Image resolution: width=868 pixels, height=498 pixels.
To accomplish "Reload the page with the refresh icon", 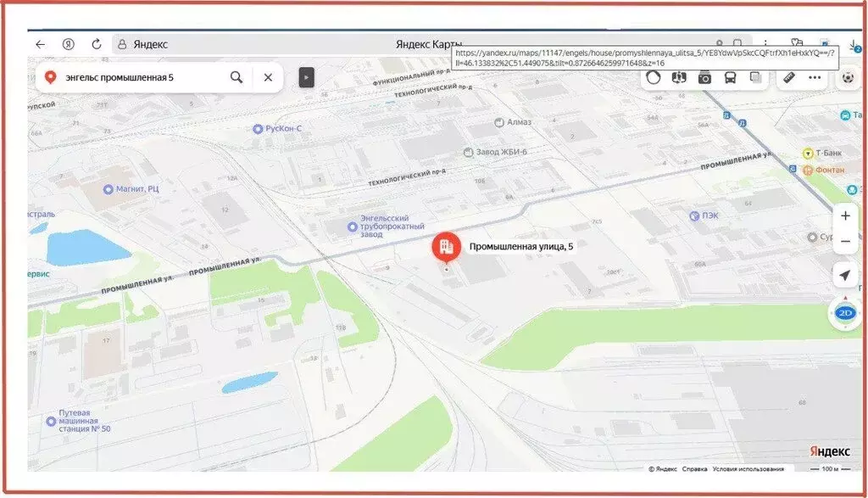I will coord(97,44).
